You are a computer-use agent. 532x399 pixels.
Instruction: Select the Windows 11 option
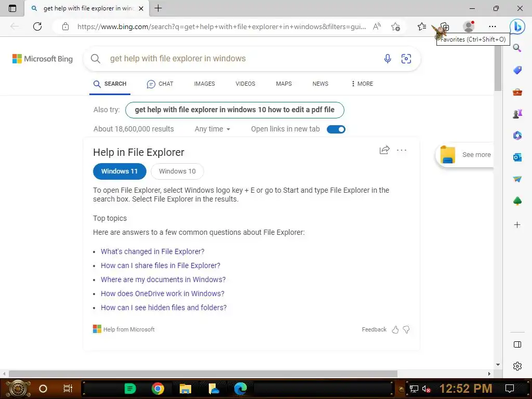point(119,171)
